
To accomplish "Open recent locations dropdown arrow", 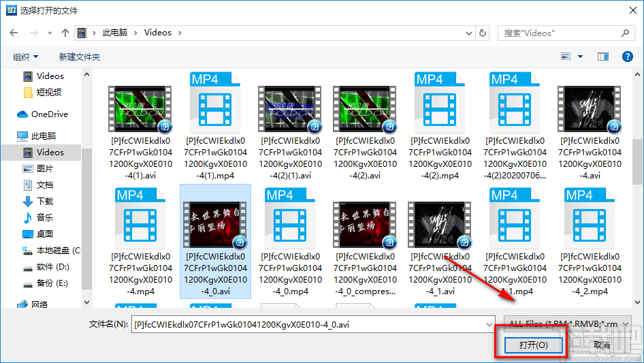I will tap(50, 33).
